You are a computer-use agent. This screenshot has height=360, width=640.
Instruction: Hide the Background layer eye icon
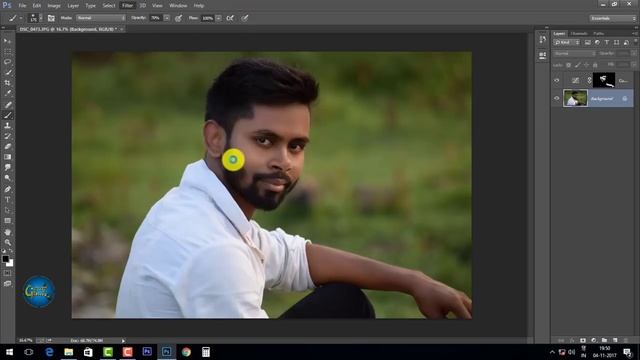pyautogui.click(x=557, y=98)
